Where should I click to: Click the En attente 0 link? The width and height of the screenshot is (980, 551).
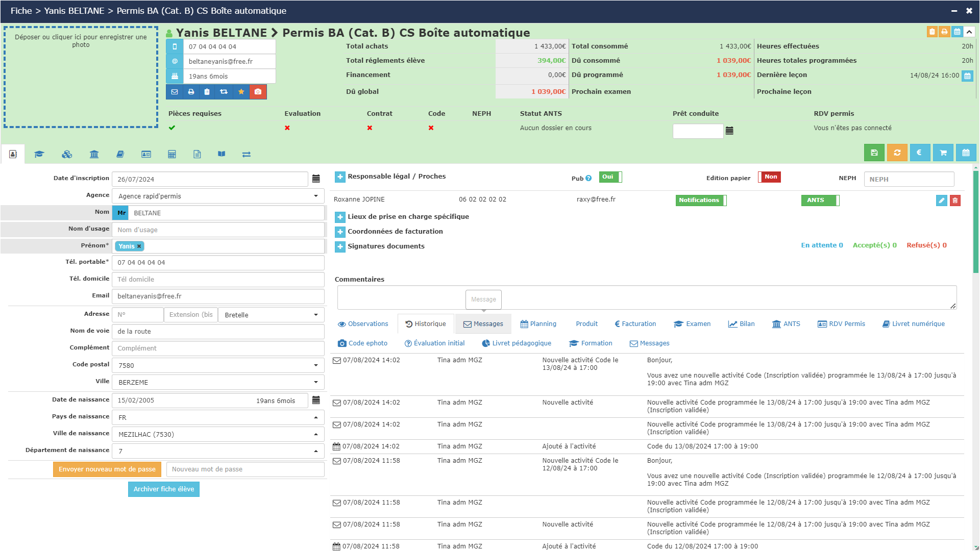point(822,245)
